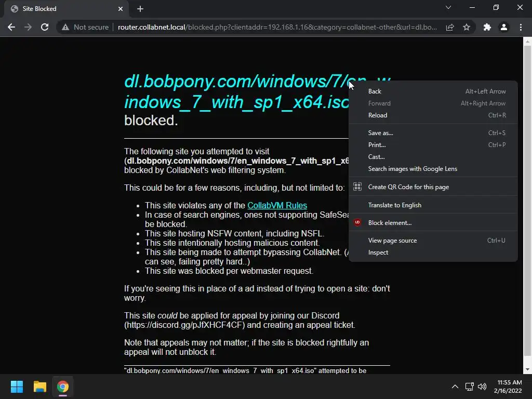Choose Search images with Google Lens
Screen dimensions: 532x399
[x=433, y=169]
